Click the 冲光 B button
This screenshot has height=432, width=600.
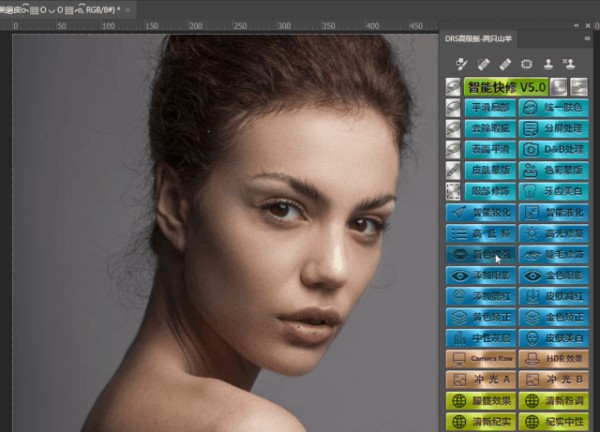coord(553,380)
